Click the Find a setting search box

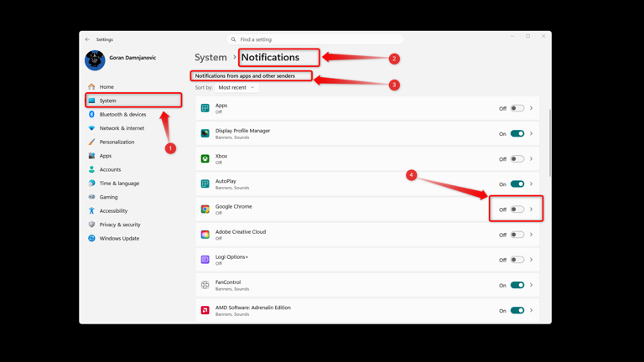[315, 39]
